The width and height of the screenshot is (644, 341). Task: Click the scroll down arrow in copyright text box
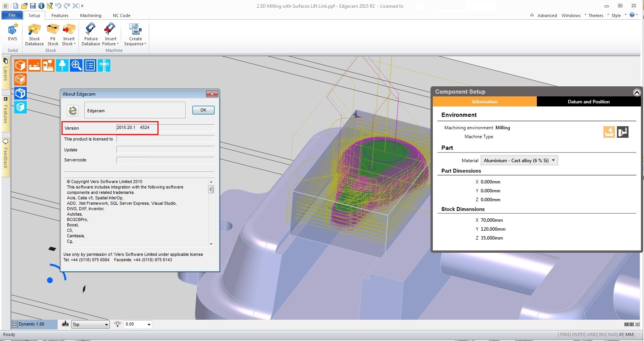coord(211,244)
